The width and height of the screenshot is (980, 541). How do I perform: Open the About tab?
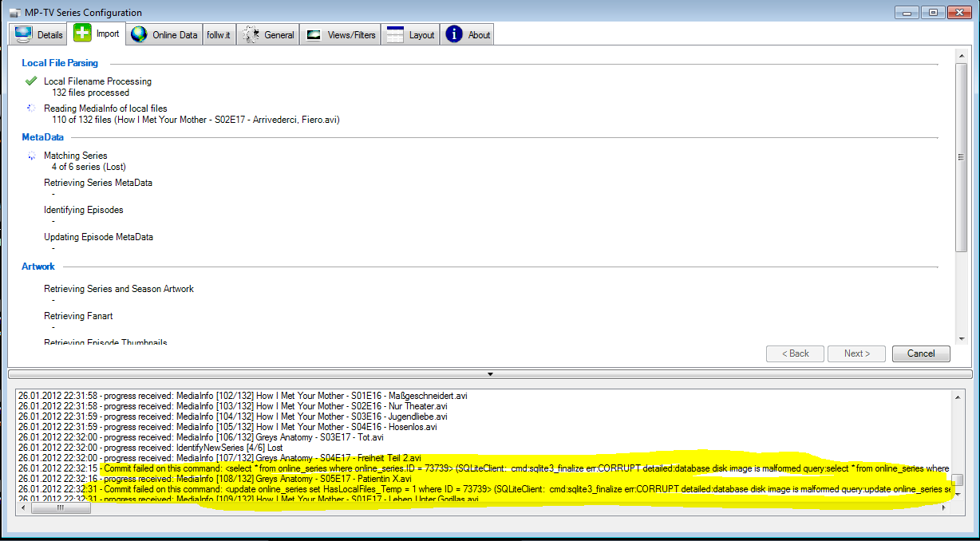coord(479,35)
